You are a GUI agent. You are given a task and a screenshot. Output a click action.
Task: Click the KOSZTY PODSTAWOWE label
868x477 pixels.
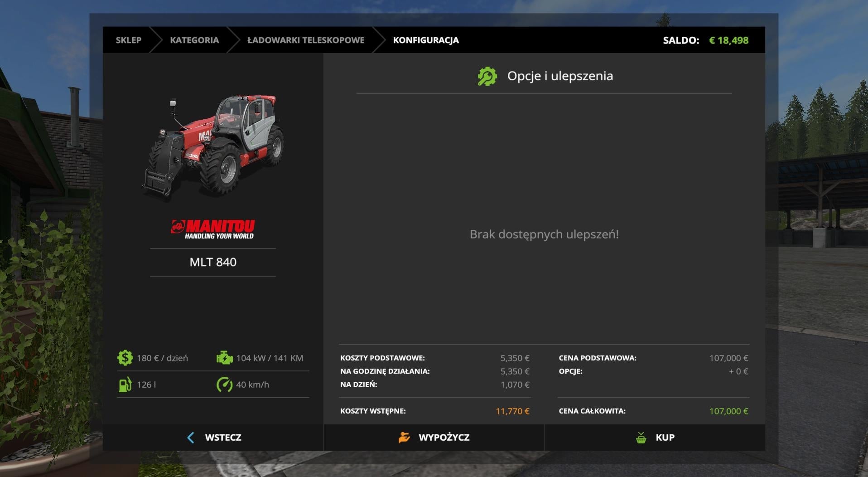(382, 358)
